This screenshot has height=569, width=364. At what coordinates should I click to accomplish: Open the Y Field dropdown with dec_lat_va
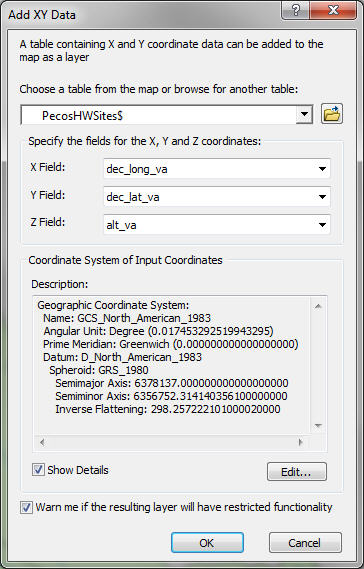coord(217,197)
